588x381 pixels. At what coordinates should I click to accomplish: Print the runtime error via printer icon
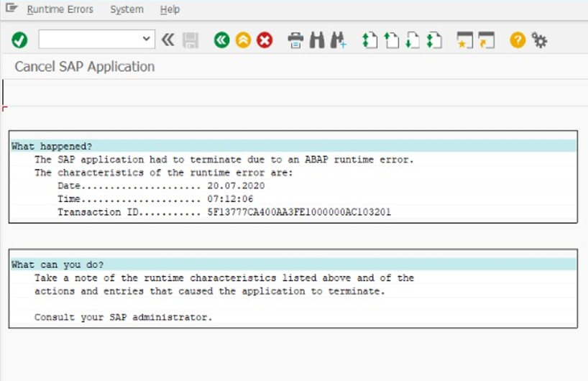tap(295, 40)
